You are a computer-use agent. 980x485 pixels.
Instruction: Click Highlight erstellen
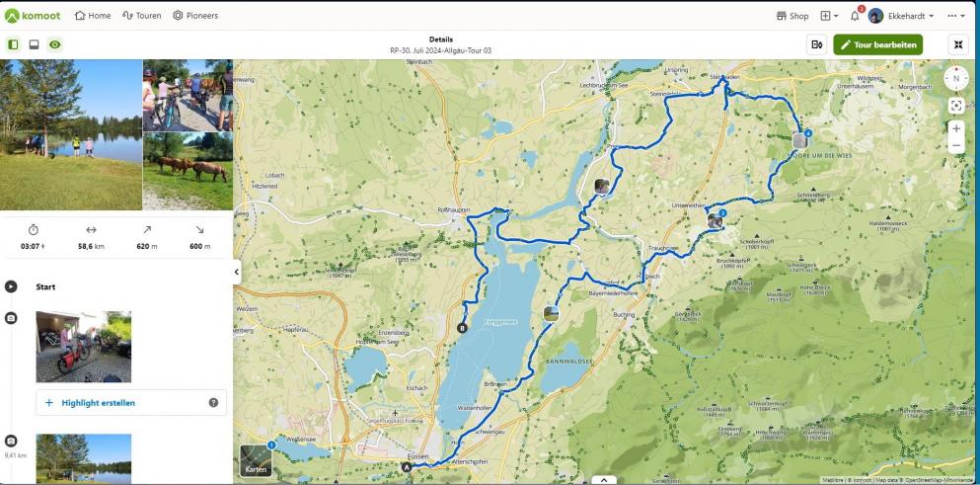[x=98, y=403]
